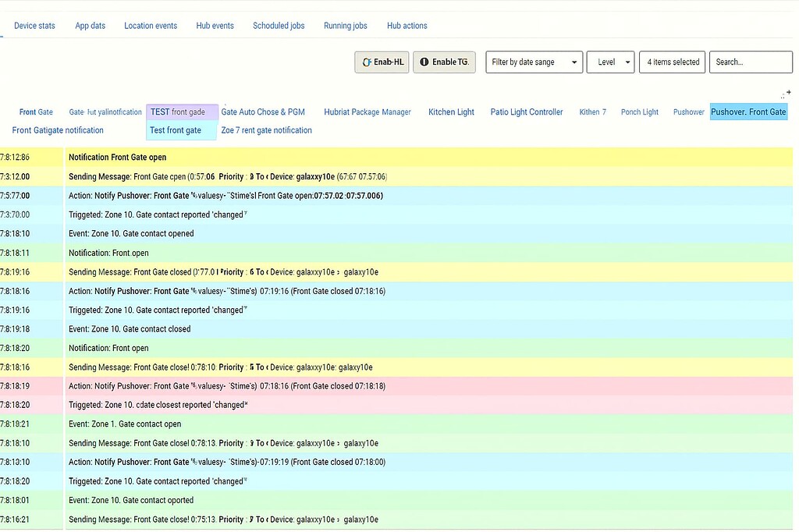This screenshot has height=532, width=799.
Task: Select the Scheduled jobs tab
Action: [279, 25]
